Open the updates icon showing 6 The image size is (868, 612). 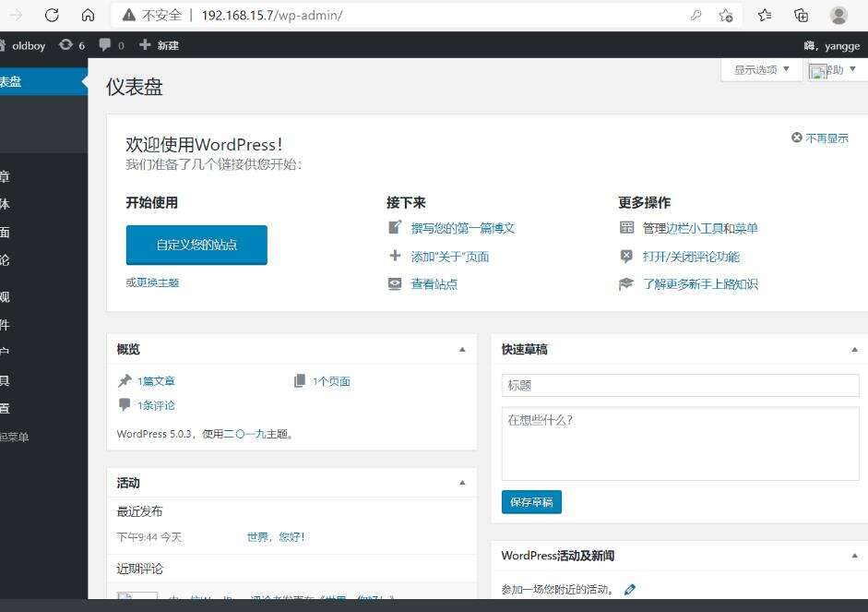point(72,45)
